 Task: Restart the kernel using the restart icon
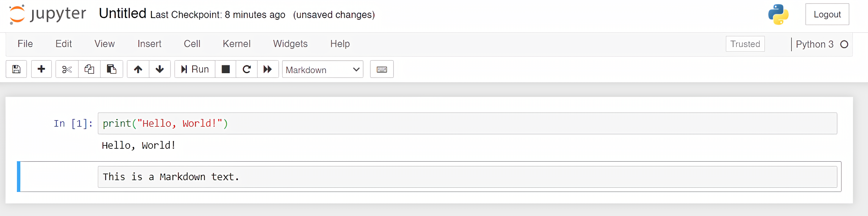[247, 69]
